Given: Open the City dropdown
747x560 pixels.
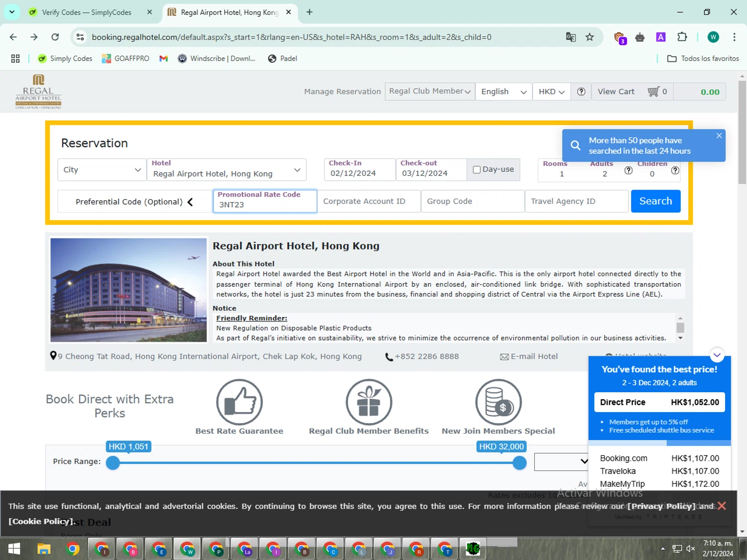Looking at the screenshot, I should pos(102,170).
